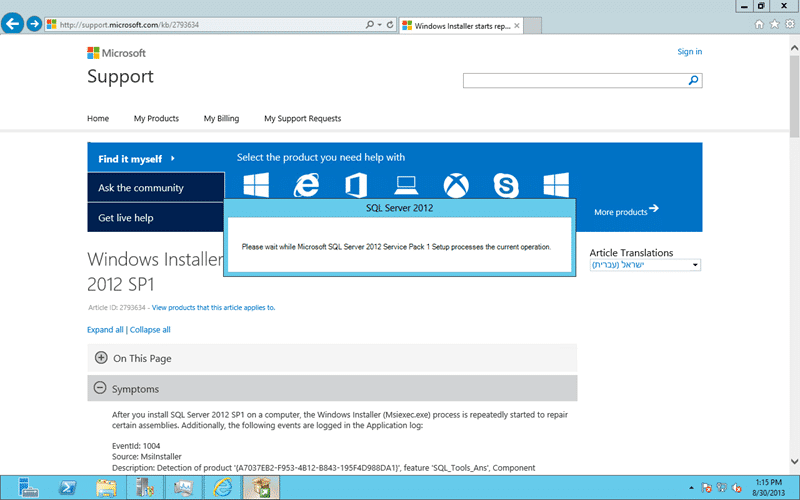800x500 pixels.
Task: Click More products link
Action: (x=626, y=211)
